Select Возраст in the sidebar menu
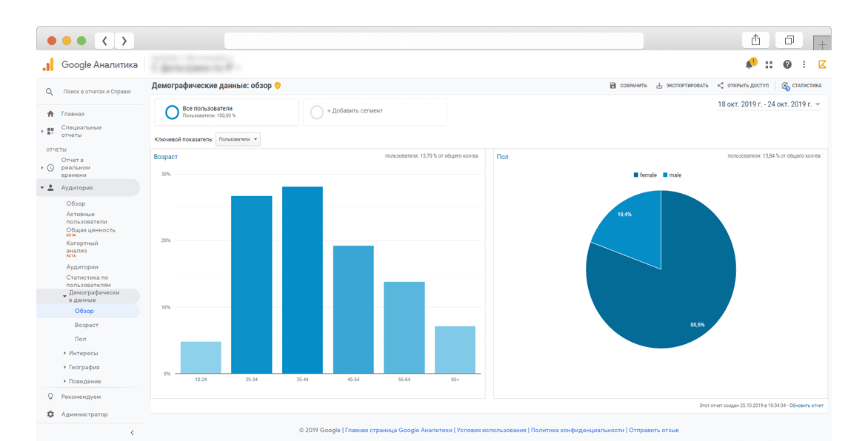 click(86, 325)
